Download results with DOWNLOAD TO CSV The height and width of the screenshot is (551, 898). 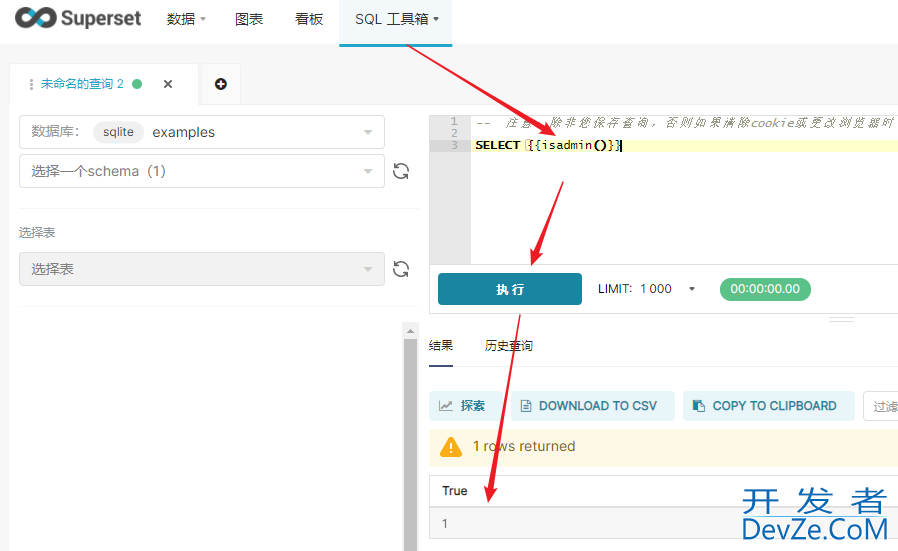tap(589, 406)
